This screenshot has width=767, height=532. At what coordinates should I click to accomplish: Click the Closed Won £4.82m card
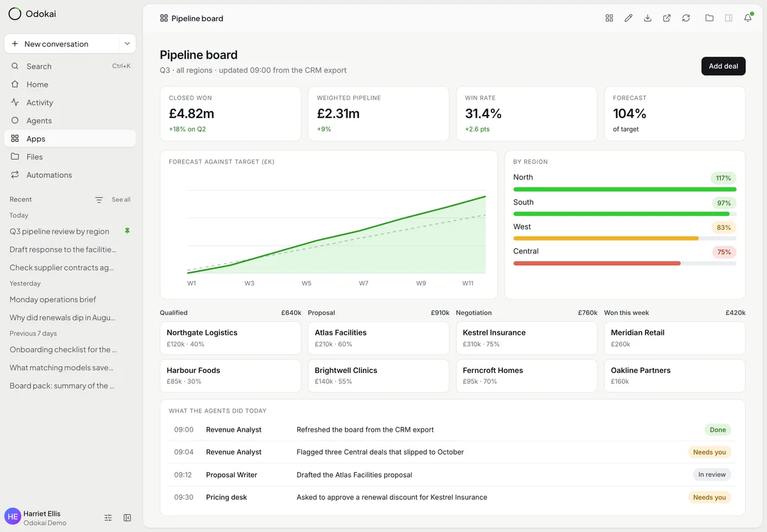tap(230, 114)
